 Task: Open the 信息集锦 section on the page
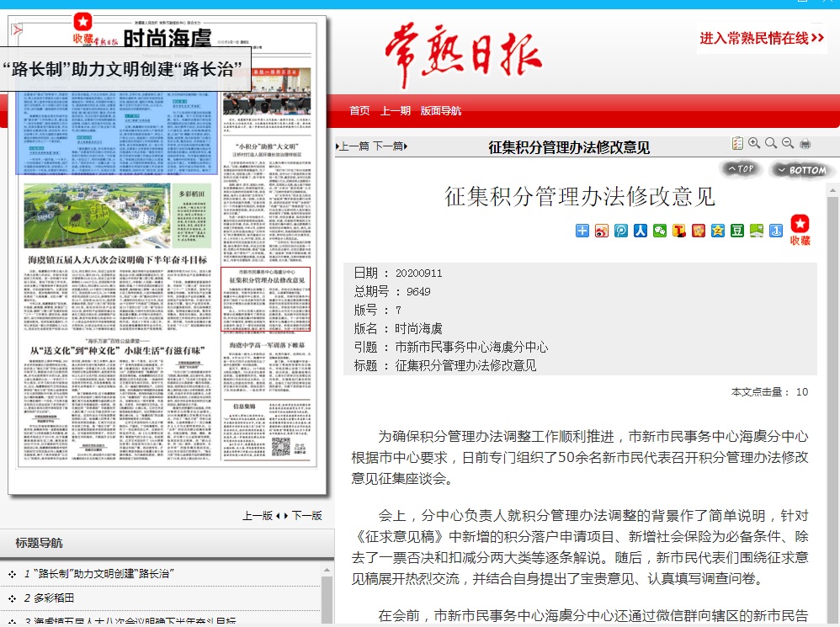pos(244,406)
